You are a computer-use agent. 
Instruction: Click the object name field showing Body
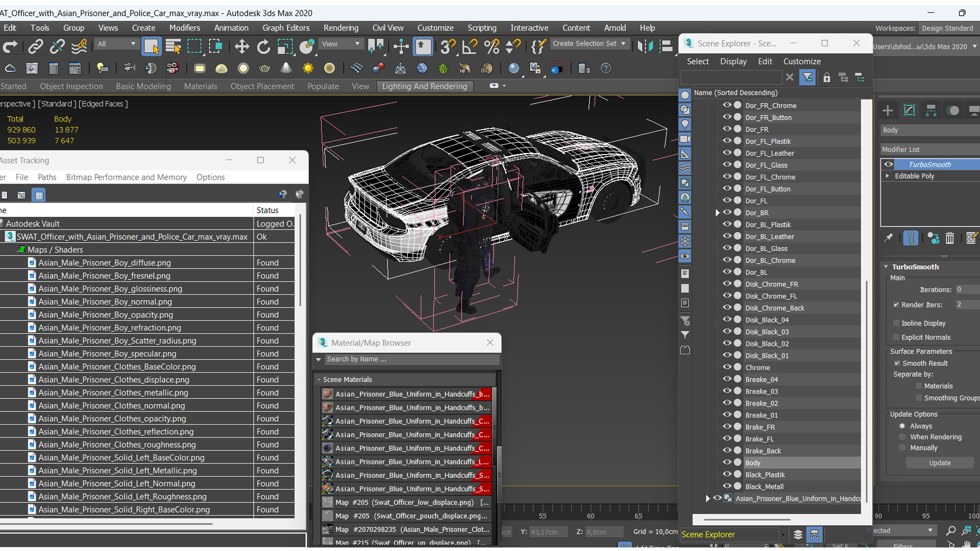930,130
